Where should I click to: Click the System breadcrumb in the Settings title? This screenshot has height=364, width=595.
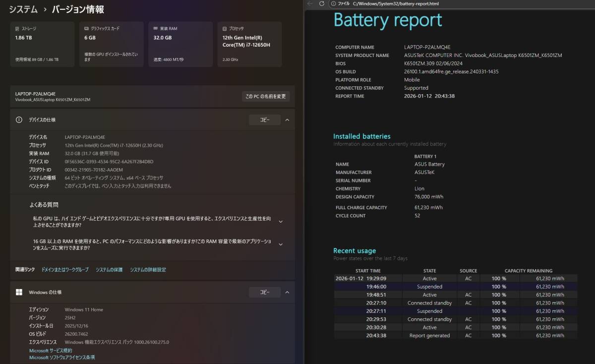[x=23, y=9]
